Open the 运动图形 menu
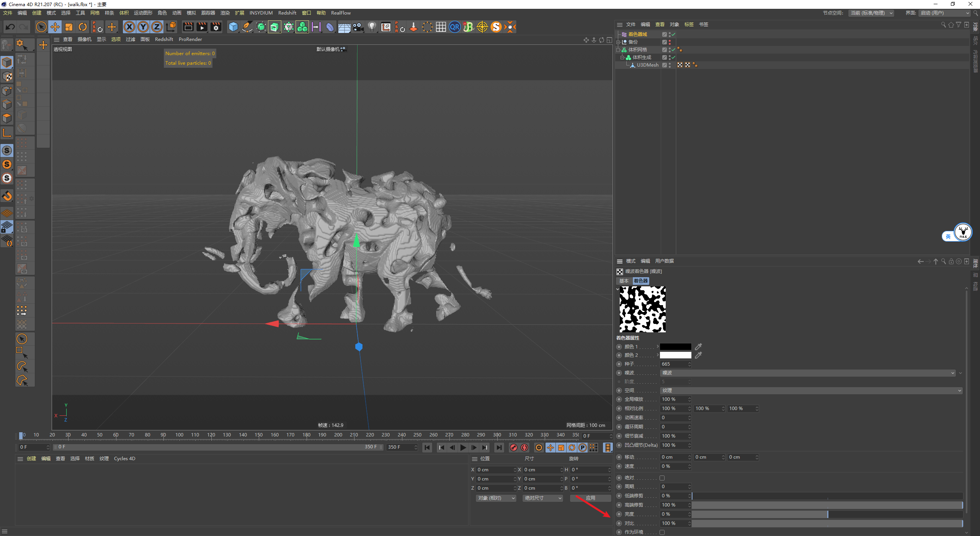Image resolution: width=980 pixels, height=536 pixels. [143, 13]
